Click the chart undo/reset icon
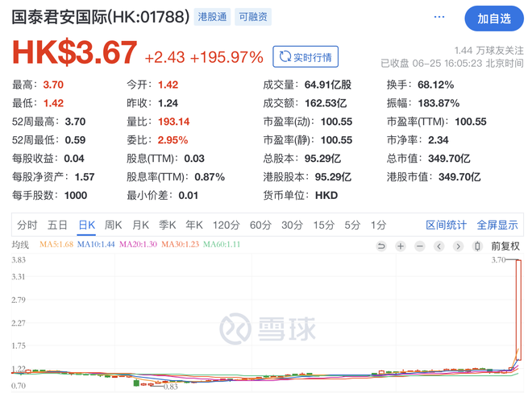This screenshot has height=393, width=532. click(x=381, y=246)
